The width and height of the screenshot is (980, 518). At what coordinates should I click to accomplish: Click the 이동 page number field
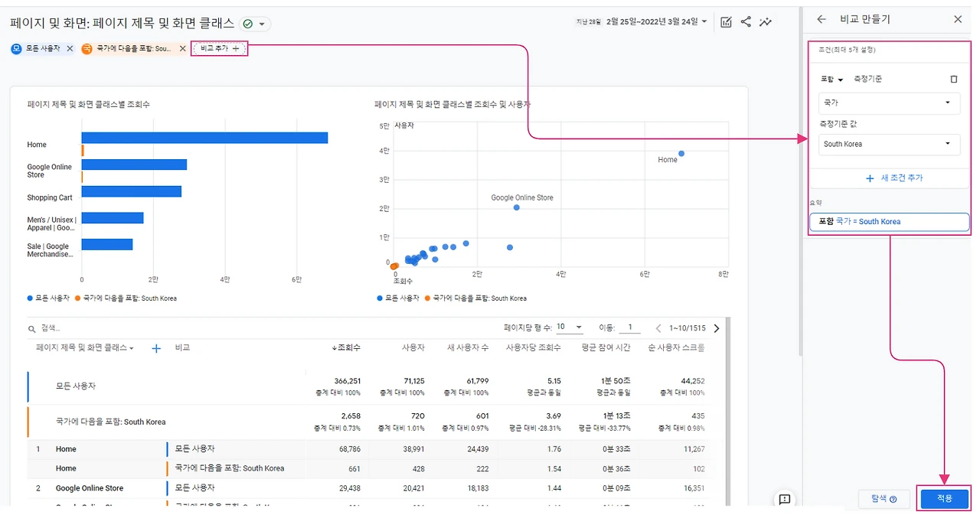click(629, 327)
